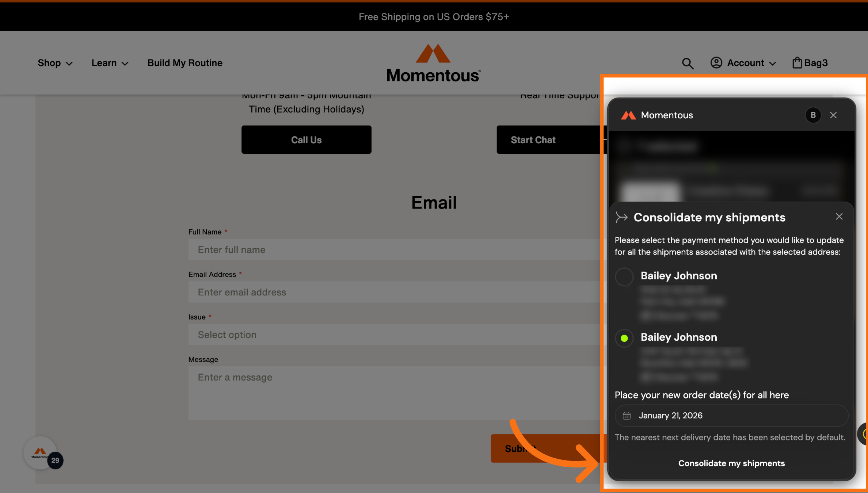Close the Consolidate my shipments dialog
This screenshot has height=493, width=868.
pos(839,217)
